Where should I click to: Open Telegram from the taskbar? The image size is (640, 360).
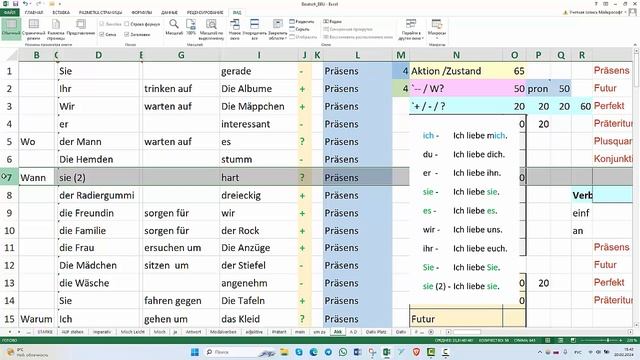[x=328, y=352]
